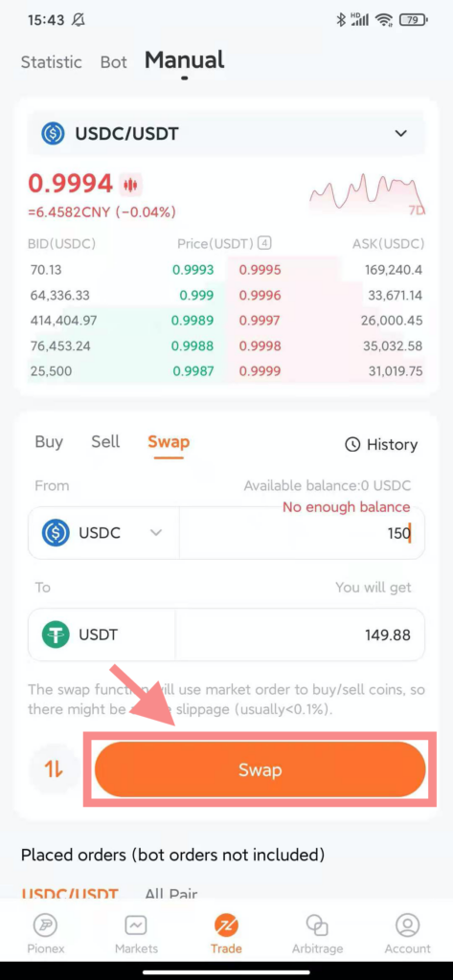This screenshot has height=980, width=453.
Task: Open swap History
Action: coord(381,444)
